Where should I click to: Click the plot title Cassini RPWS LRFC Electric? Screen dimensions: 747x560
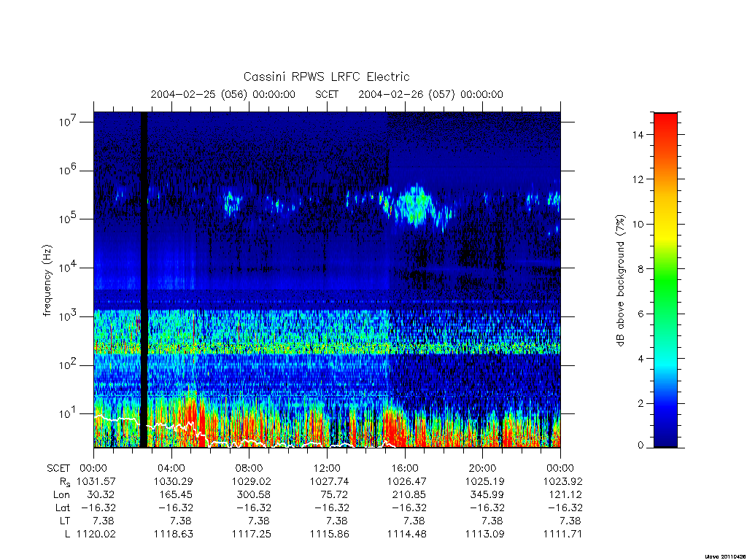[326, 77]
